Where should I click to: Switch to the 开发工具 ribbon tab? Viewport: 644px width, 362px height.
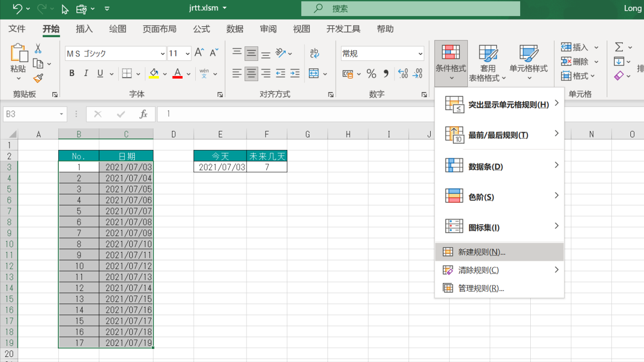pos(344,29)
